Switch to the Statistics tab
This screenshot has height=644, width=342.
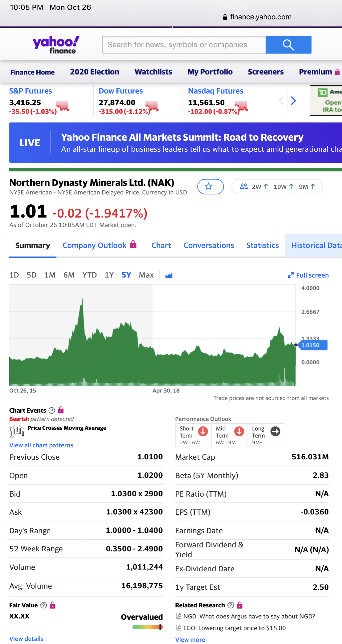point(262,246)
